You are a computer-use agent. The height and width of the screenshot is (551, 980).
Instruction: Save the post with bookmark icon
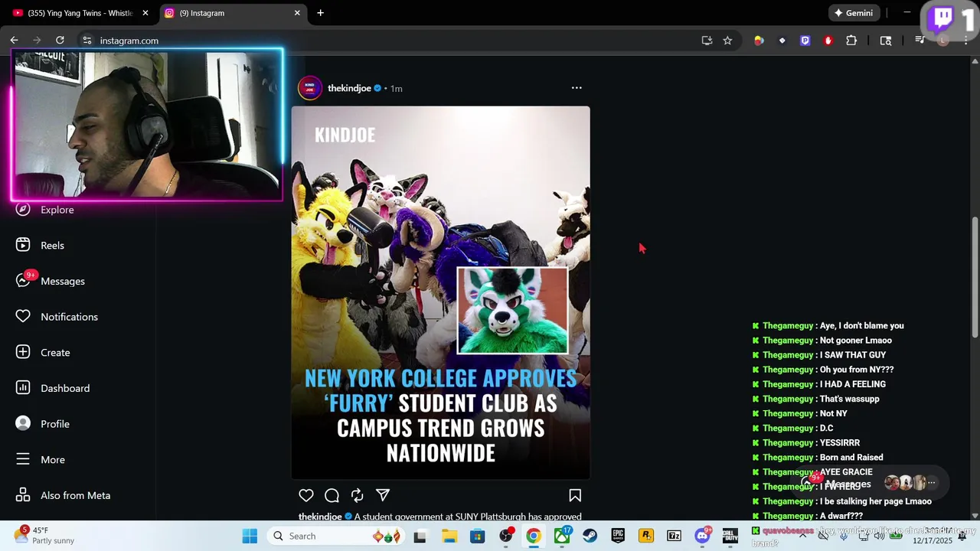pos(575,495)
